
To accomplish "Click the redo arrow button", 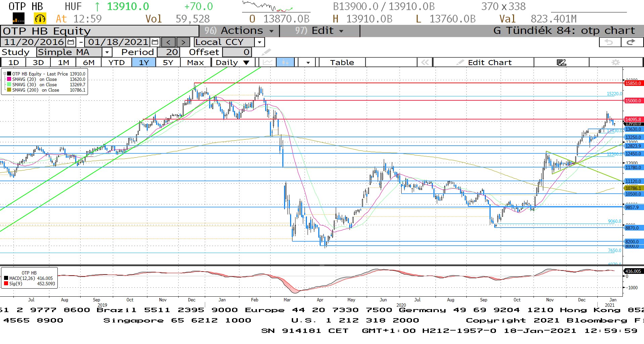I will click(632, 42).
